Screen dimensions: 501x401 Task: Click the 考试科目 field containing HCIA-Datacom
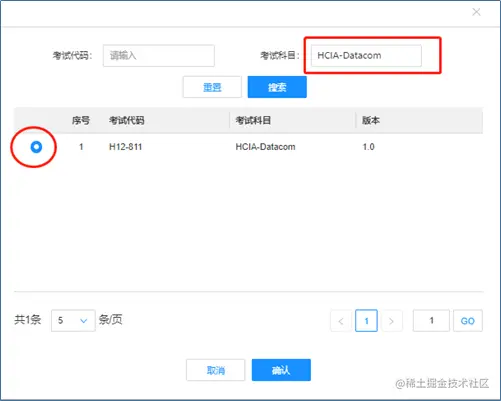(x=366, y=56)
